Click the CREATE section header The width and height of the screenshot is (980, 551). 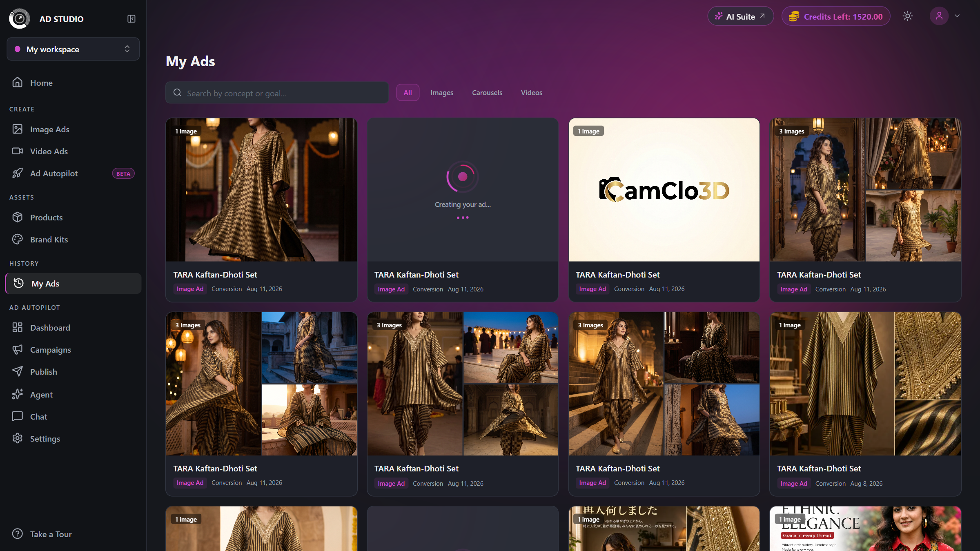(22, 109)
